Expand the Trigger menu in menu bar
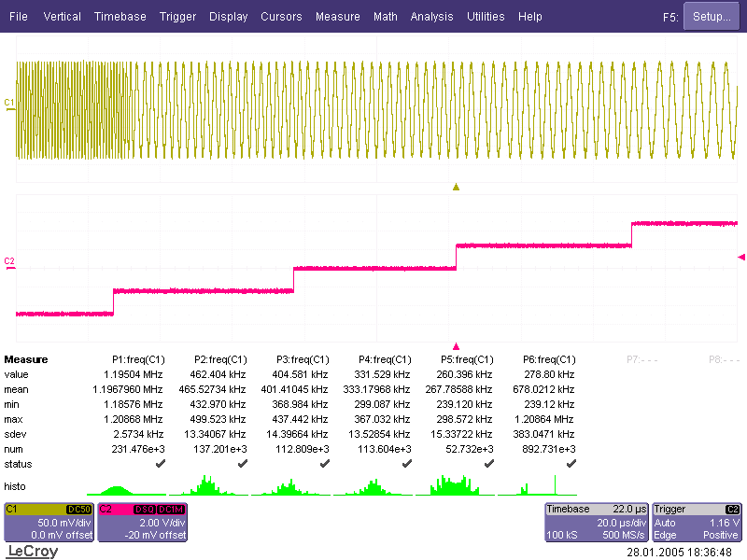The width and height of the screenshot is (747, 560). click(177, 17)
